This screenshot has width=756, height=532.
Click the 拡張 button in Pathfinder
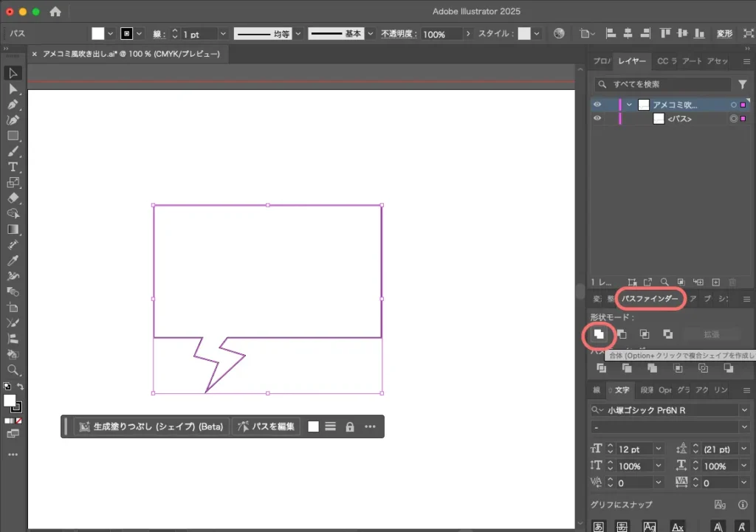point(711,334)
